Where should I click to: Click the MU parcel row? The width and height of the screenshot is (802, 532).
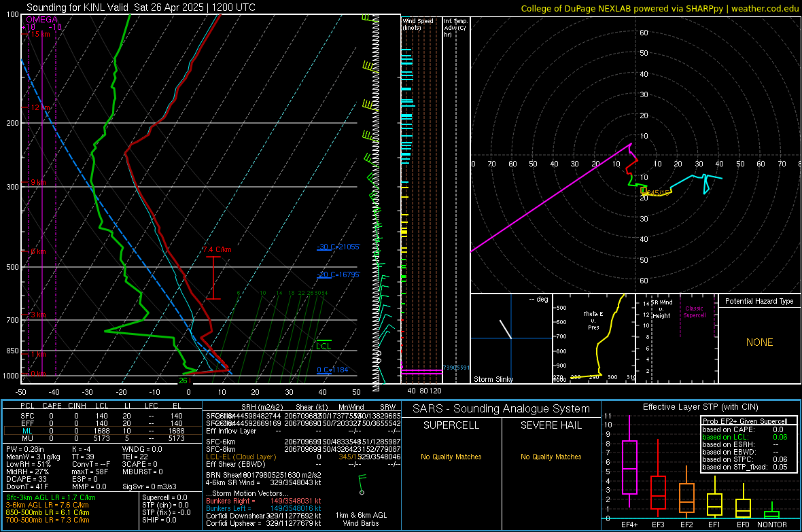pos(101,438)
